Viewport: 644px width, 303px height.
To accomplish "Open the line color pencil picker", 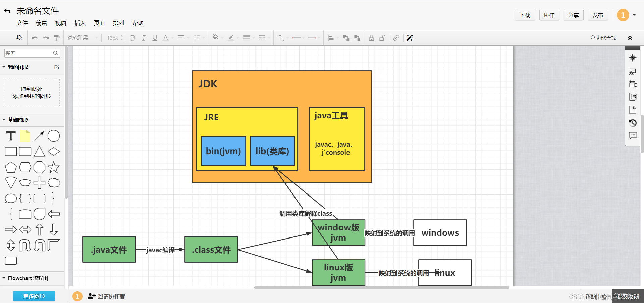I will pyautogui.click(x=233, y=38).
